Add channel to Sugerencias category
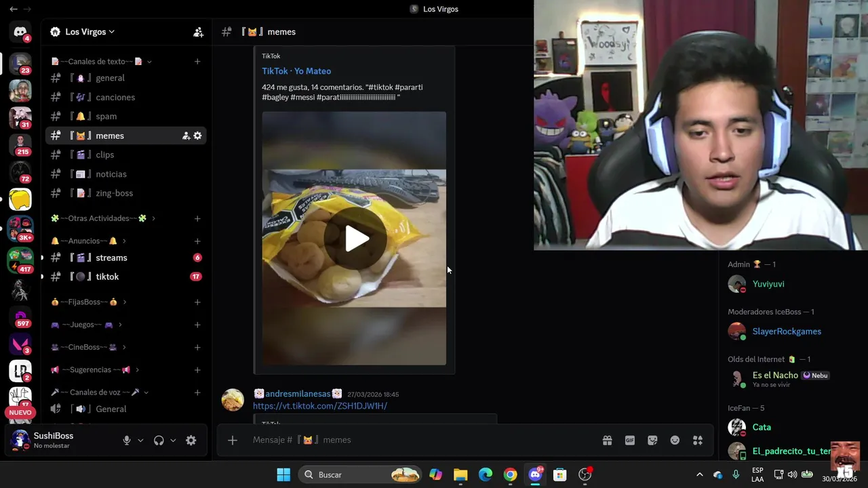The width and height of the screenshot is (868, 488). pos(197,369)
